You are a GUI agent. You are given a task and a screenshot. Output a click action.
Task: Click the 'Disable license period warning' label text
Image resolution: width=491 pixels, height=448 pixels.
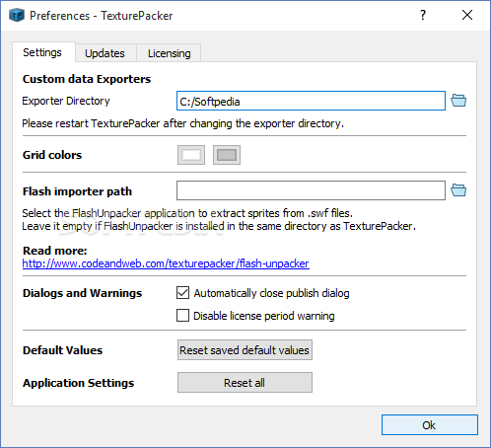tap(264, 316)
